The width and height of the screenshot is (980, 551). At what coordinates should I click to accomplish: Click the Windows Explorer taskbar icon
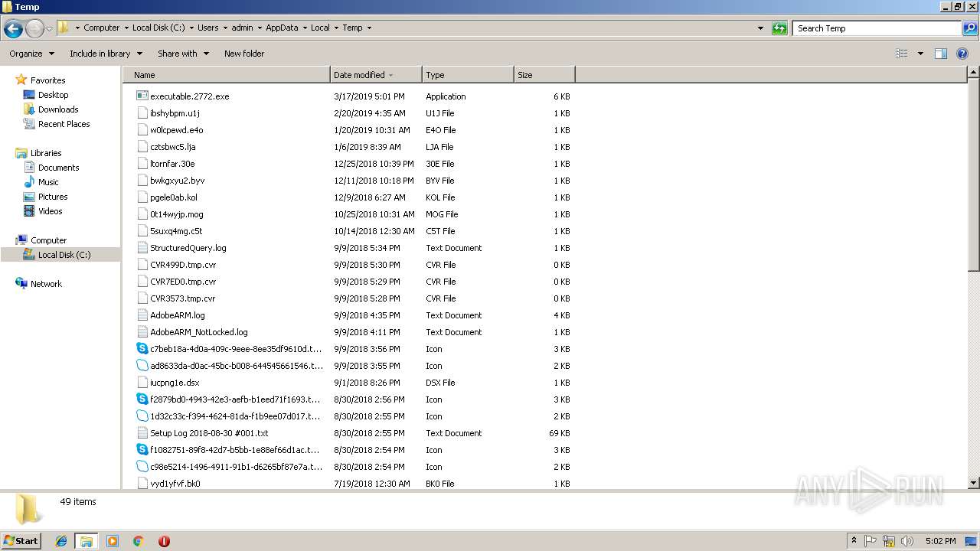coord(87,541)
